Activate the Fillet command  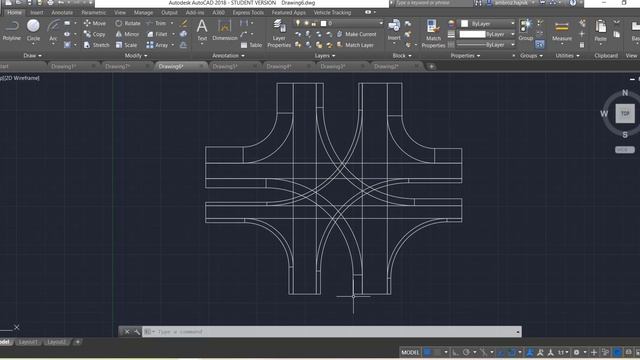click(x=157, y=34)
